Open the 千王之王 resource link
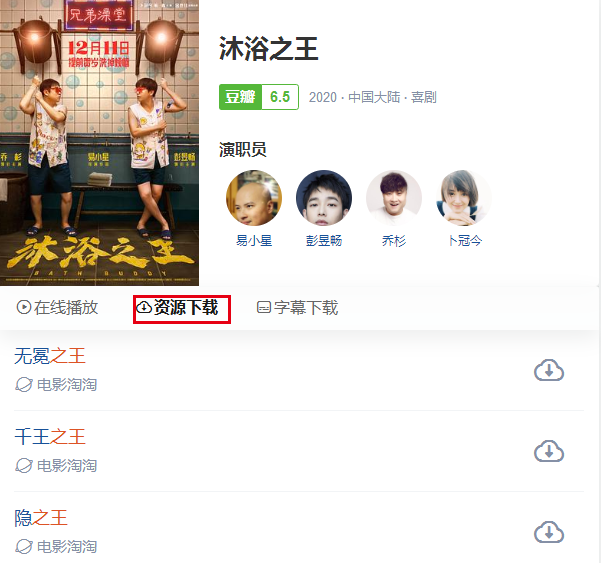The height and width of the screenshot is (563, 601). click(x=50, y=437)
